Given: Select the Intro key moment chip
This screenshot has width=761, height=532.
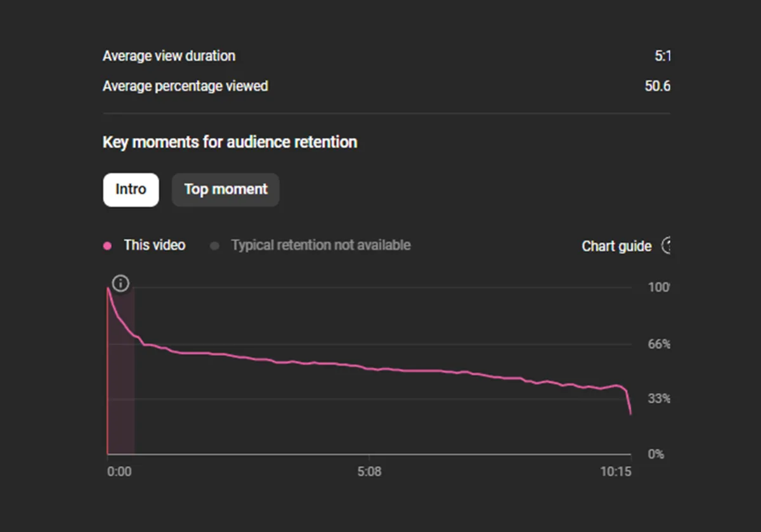Looking at the screenshot, I should [131, 190].
